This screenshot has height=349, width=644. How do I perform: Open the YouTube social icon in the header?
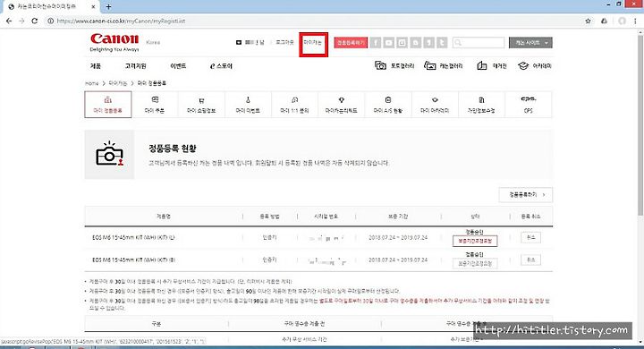pos(388,42)
